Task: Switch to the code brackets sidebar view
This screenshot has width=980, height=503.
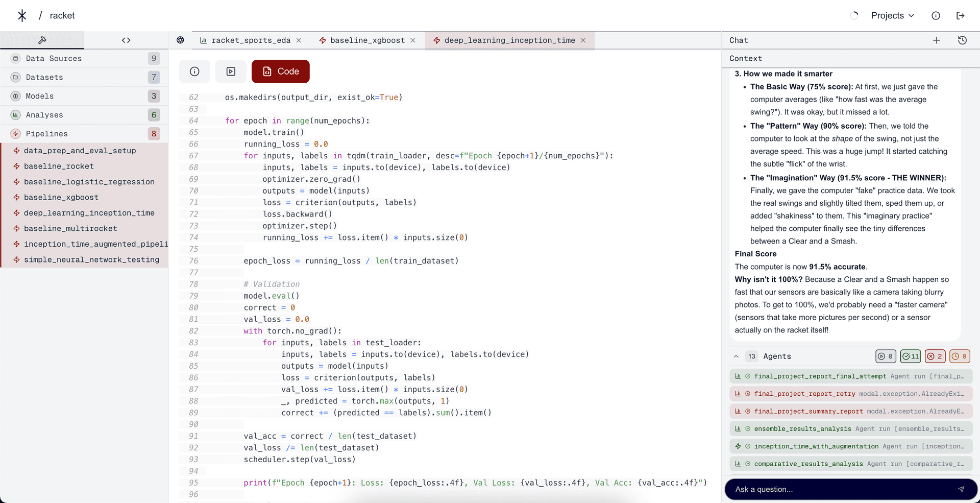Action: [x=126, y=40]
